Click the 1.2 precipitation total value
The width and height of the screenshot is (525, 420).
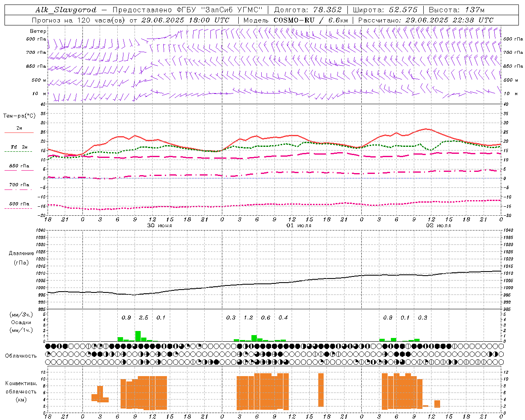248,318
